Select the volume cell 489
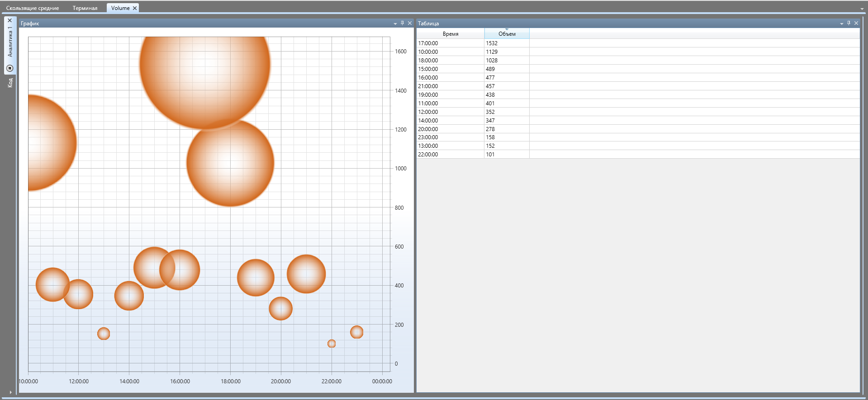 (x=507, y=69)
